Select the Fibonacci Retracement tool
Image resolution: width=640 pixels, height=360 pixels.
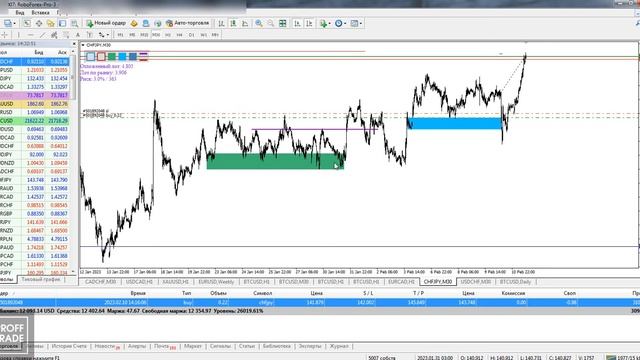tap(66, 35)
